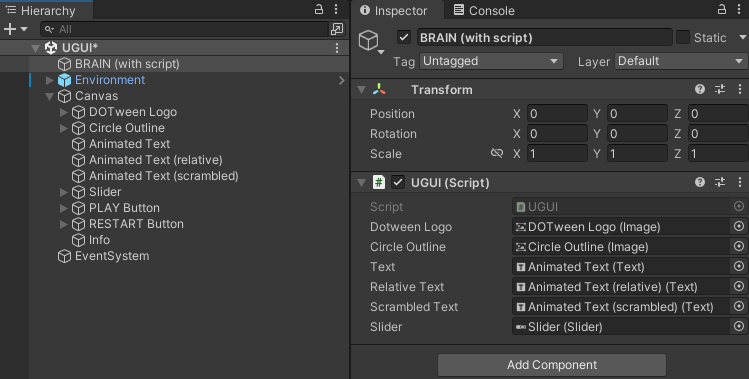Toggle the Scale constrain proportions link icon
This screenshot has height=379, width=749.
497,153
